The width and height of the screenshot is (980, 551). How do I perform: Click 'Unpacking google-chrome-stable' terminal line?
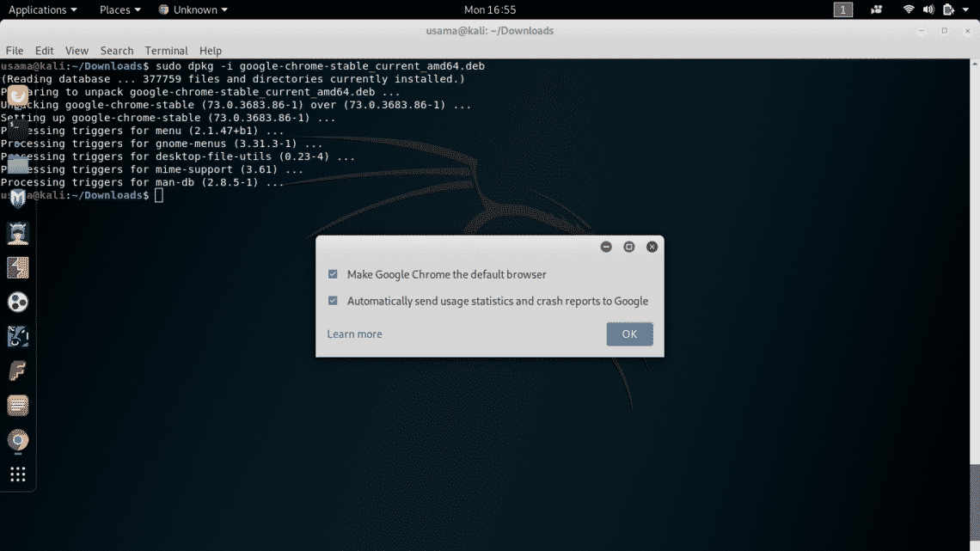[x=236, y=105]
